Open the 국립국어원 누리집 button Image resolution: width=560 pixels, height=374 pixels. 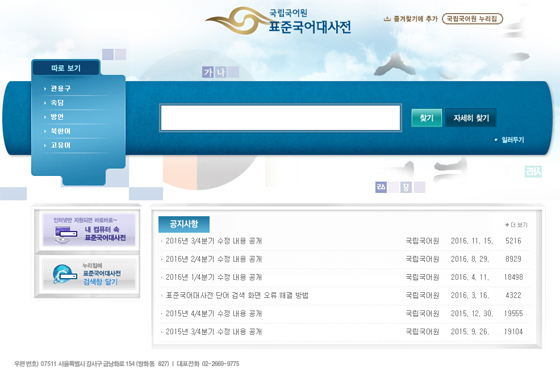[x=472, y=19]
